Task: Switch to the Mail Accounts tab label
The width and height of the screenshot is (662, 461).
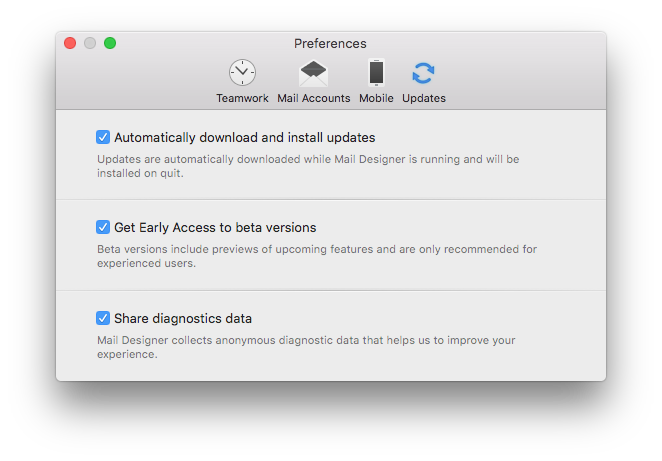Action: click(314, 98)
